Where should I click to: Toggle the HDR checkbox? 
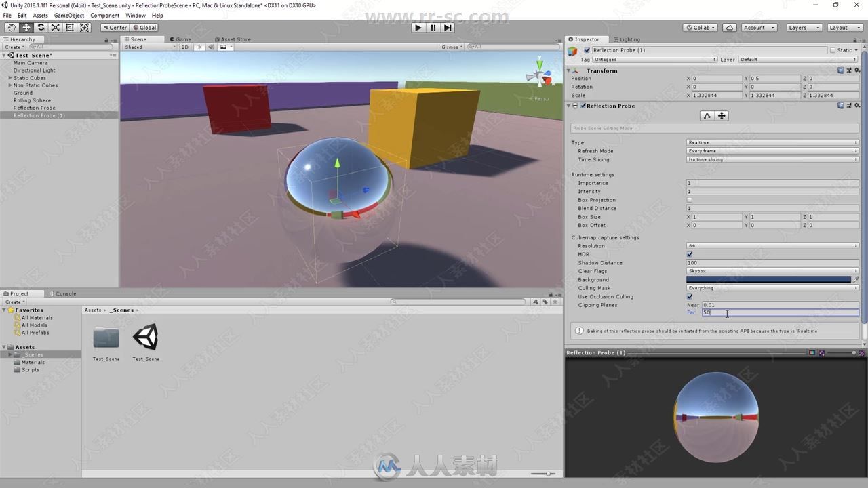pos(690,254)
